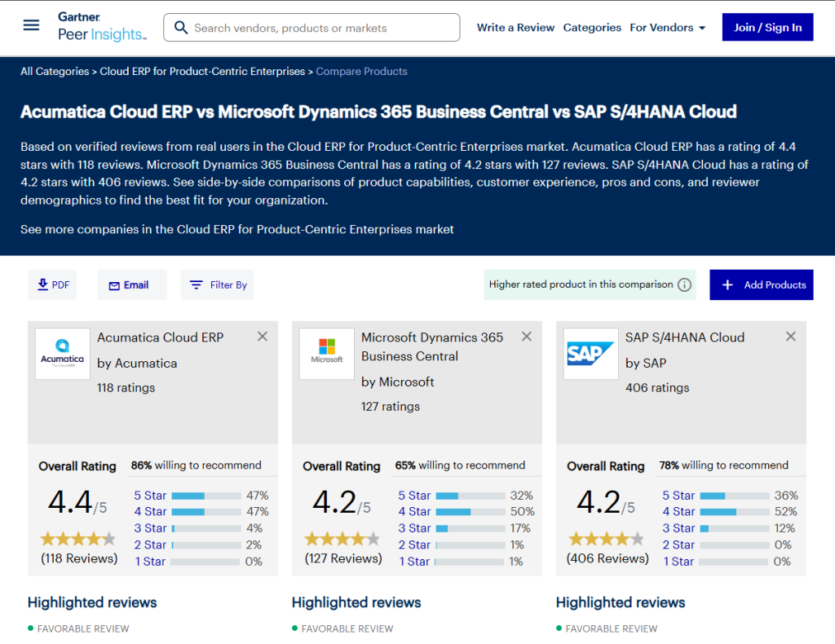Screen dimensions: 835x644
Task: Filter Microsoft reviews by 2 Star
Action: [414, 545]
